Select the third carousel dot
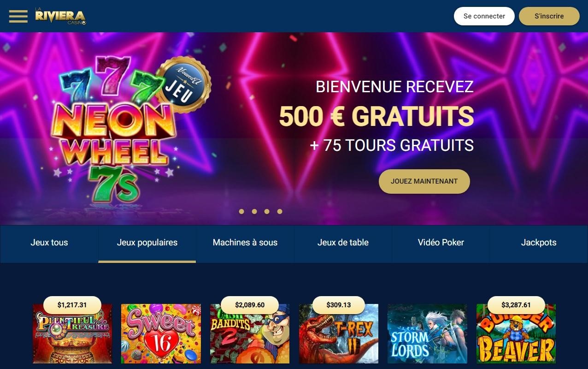Viewport: 588px width, 369px height. (x=267, y=211)
